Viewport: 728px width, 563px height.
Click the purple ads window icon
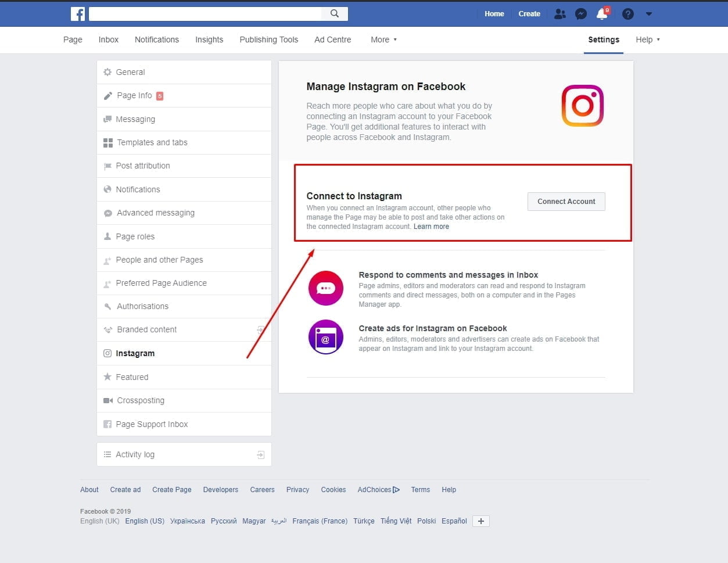tap(326, 337)
